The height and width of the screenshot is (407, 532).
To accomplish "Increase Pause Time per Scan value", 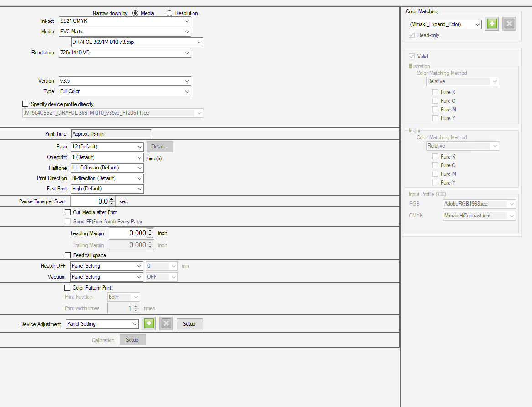I will (112, 199).
